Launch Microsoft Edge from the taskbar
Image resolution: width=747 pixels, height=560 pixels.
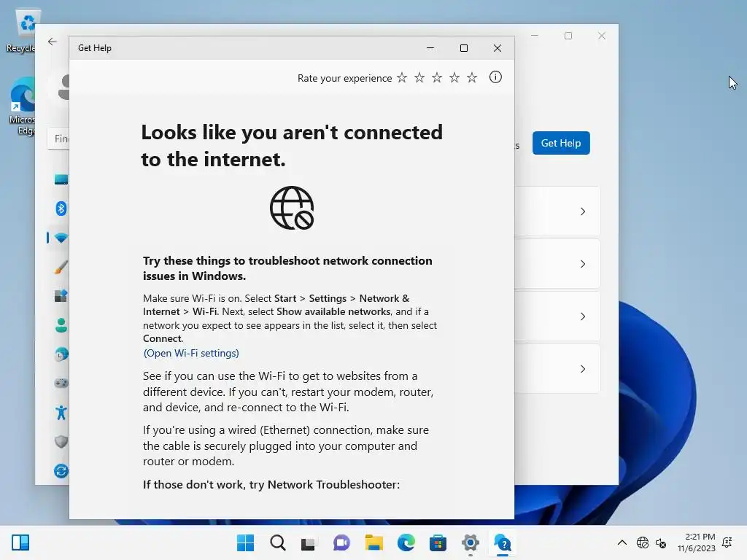pyautogui.click(x=406, y=542)
